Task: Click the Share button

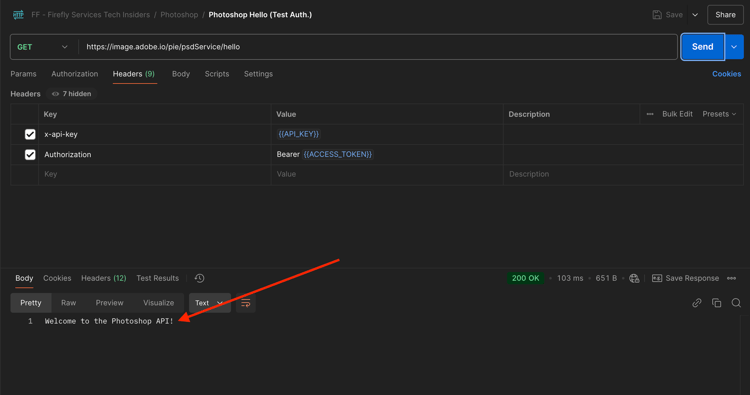Action: click(725, 15)
